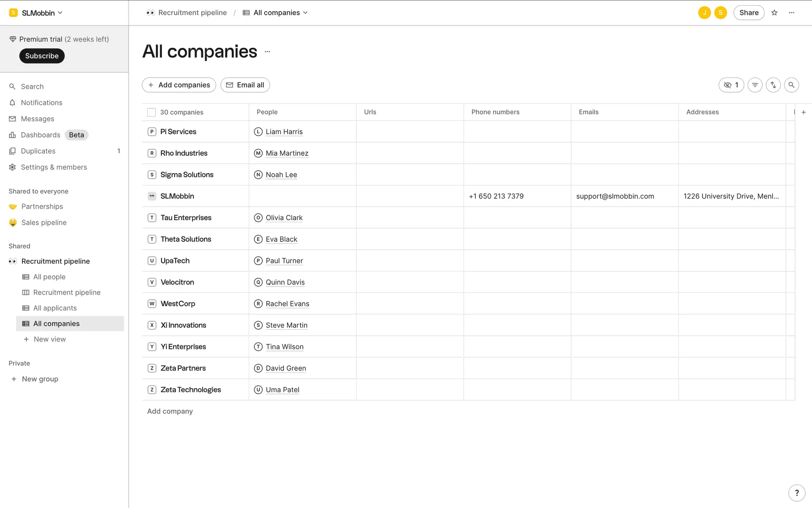The width and height of the screenshot is (812, 508).
Task: Open the top-right more options icon
Action: (792, 13)
